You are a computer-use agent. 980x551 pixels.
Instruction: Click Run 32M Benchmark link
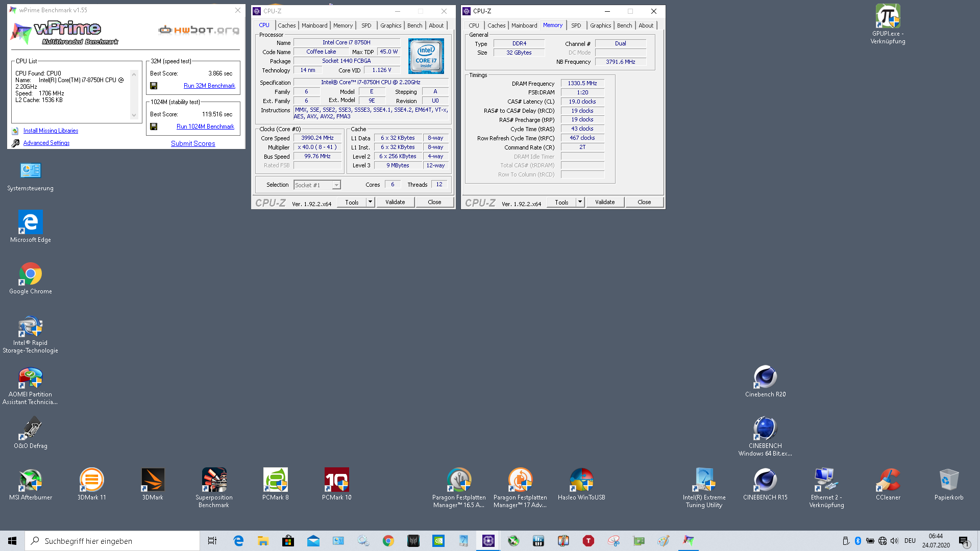209,86
